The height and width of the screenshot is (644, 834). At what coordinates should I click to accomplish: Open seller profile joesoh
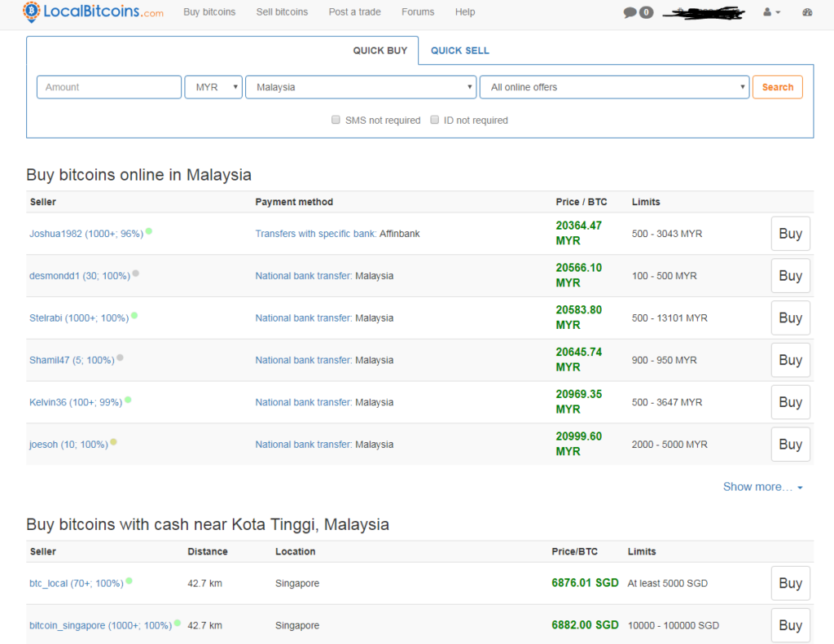[68, 444]
